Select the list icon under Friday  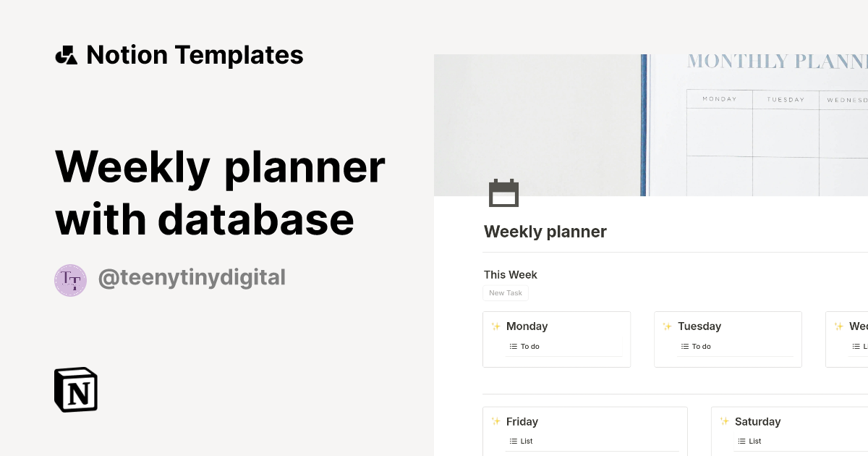pos(513,441)
